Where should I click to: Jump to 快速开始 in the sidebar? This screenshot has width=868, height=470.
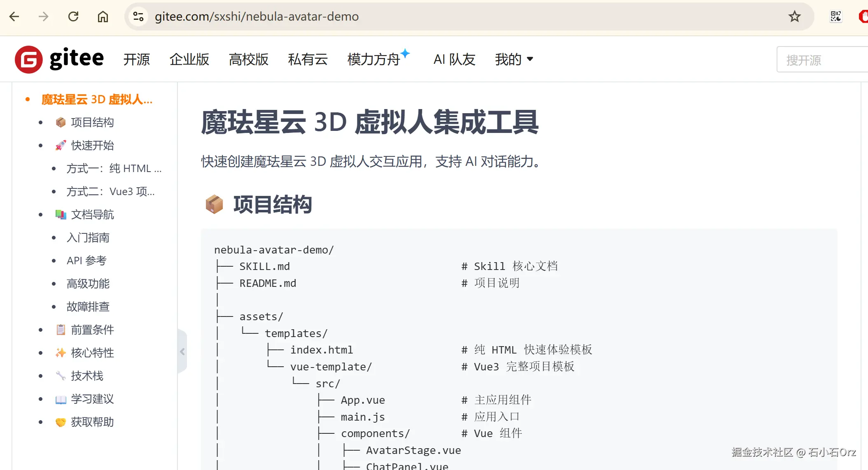pyautogui.click(x=92, y=145)
